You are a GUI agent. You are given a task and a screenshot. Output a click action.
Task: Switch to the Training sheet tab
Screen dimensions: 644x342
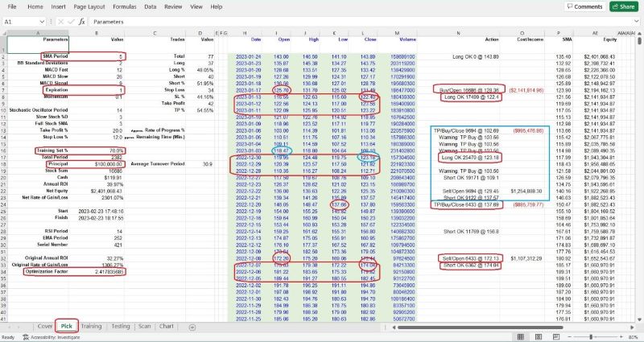tap(91, 327)
